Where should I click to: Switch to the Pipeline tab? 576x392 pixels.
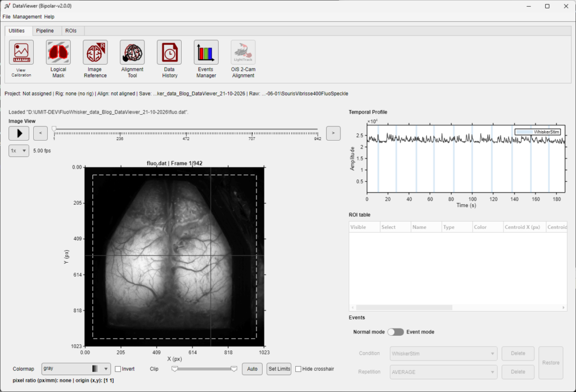click(x=45, y=31)
